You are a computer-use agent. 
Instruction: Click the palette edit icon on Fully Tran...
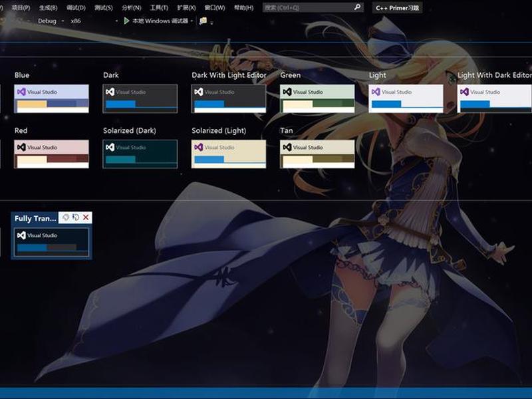pos(66,217)
